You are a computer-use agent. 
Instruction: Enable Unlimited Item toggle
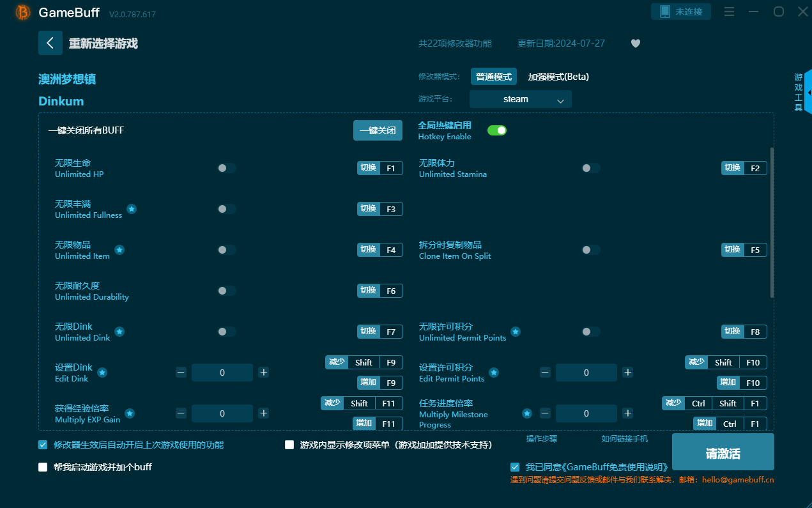226,250
